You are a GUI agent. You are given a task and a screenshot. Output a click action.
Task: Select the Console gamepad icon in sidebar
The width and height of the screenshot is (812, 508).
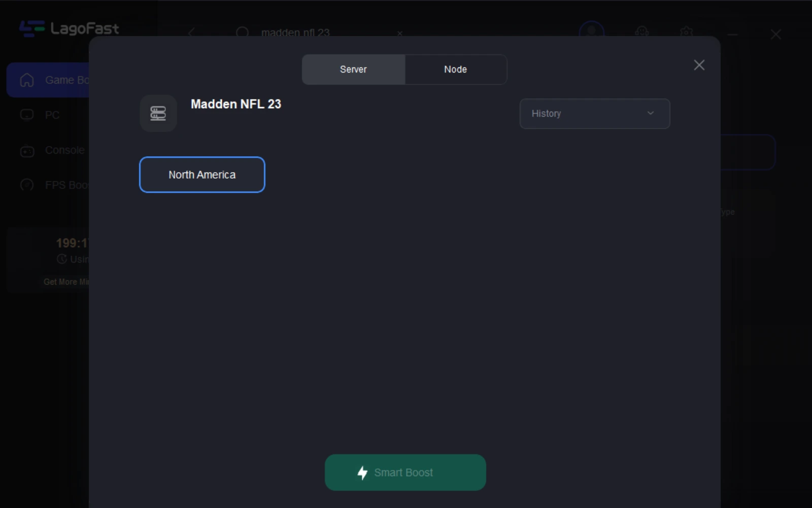(27, 151)
